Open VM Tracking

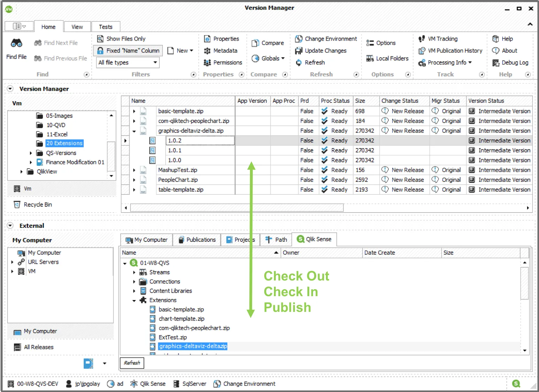438,39
